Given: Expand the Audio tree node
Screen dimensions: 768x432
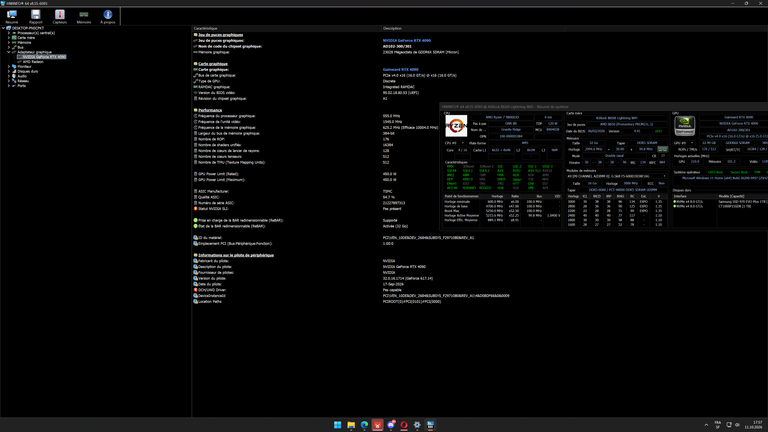Looking at the screenshot, I should point(9,76).
